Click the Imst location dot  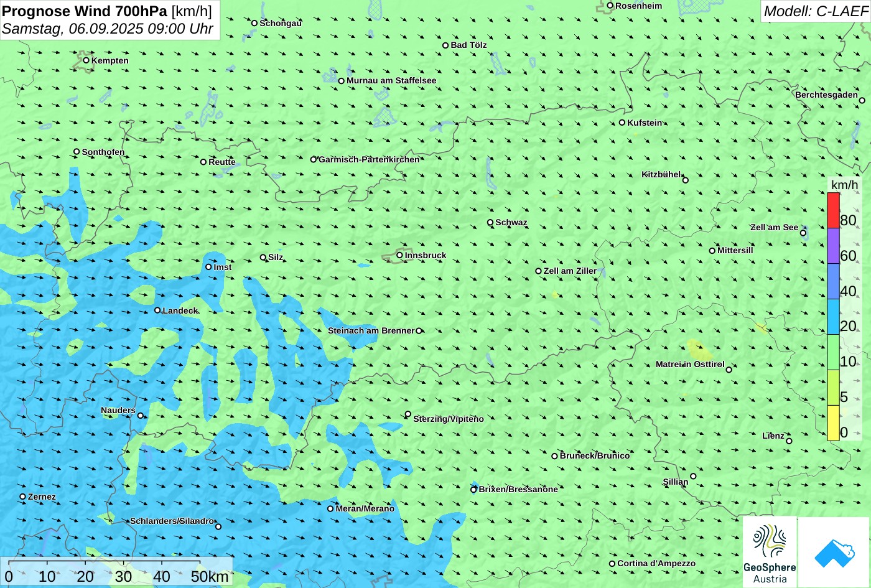point(208,267)
